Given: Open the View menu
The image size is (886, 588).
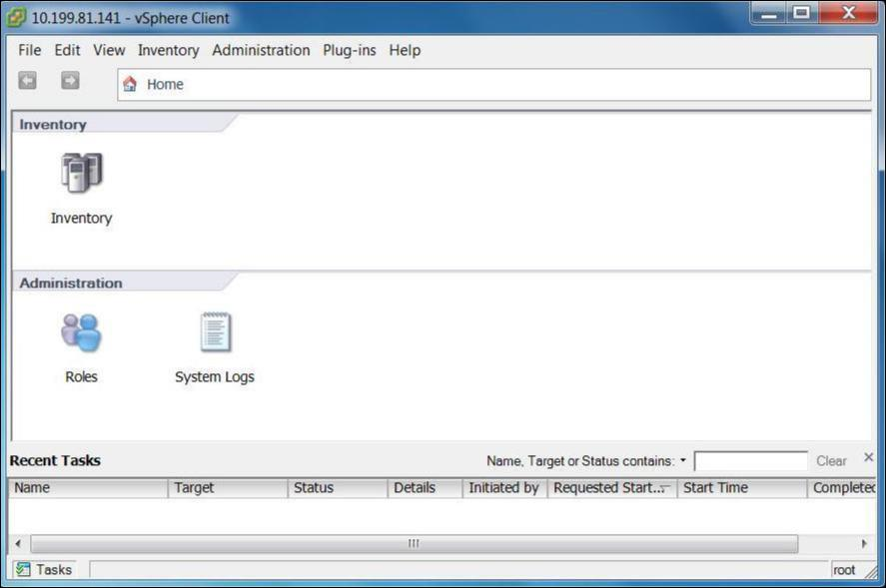Looking at the screenshot, I should point(109,50).
